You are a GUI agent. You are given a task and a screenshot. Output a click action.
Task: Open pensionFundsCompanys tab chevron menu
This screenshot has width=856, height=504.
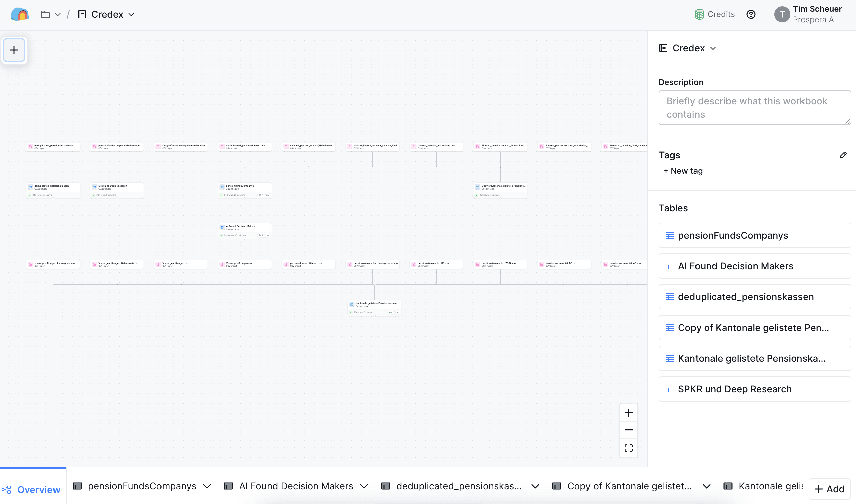(207, 486)
